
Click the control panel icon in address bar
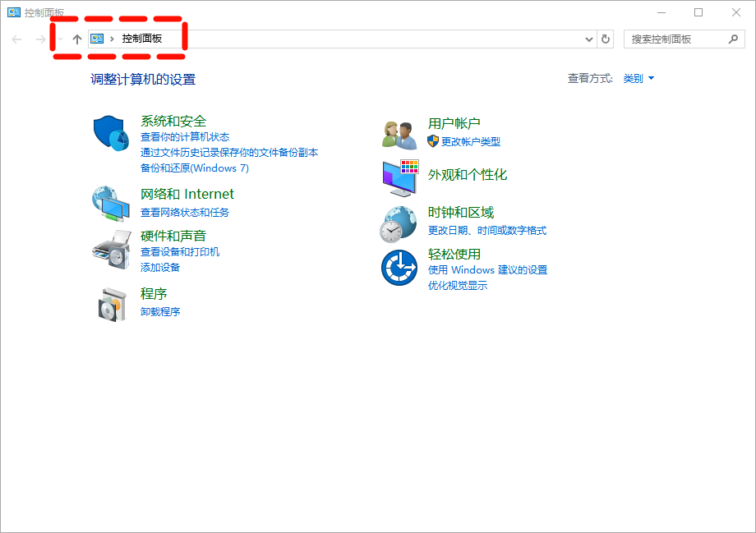pos(97,39)
